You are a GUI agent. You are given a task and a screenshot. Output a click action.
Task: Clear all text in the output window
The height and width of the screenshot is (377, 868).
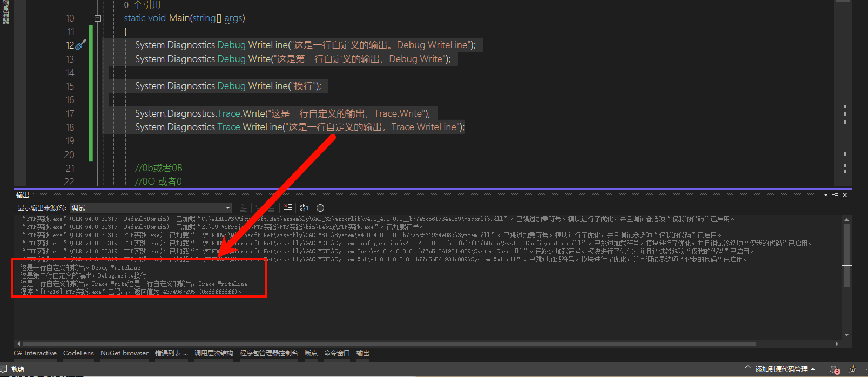click(288, 208)
